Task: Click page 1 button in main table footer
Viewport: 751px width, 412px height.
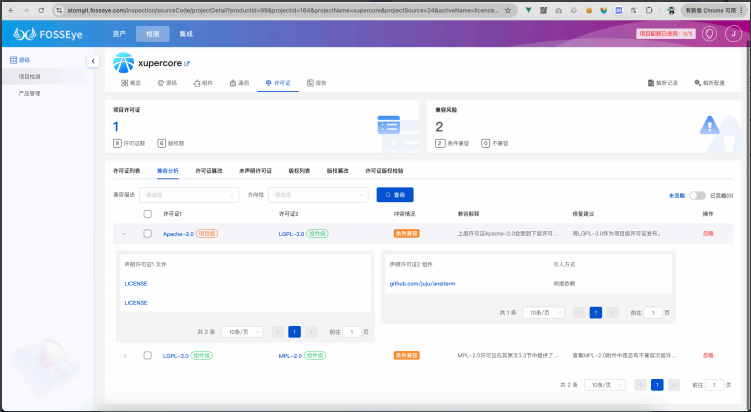Action: (657, 385)
